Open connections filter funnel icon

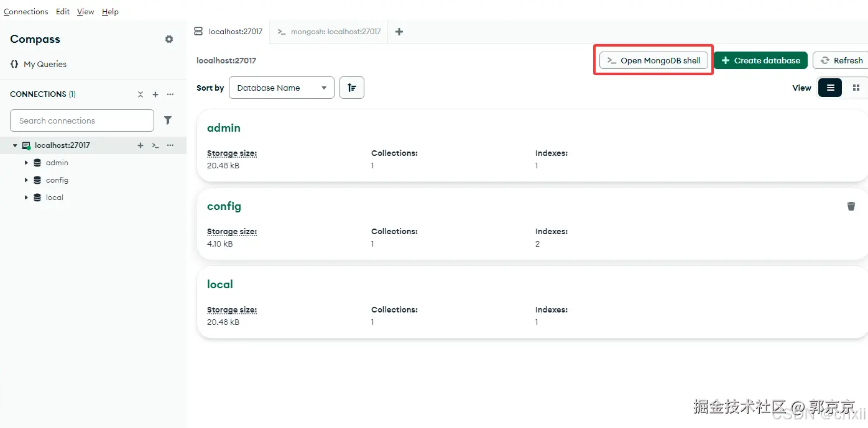[x=168, y=121]
